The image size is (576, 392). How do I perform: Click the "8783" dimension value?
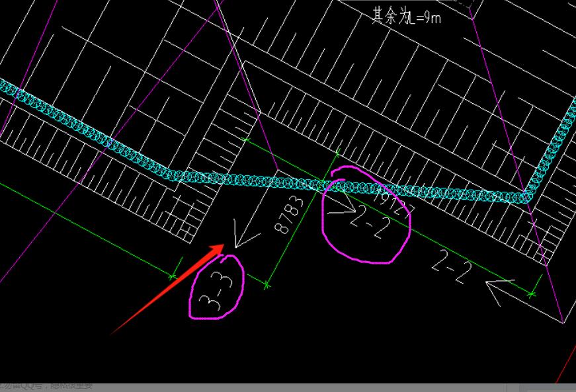(290, 215)
